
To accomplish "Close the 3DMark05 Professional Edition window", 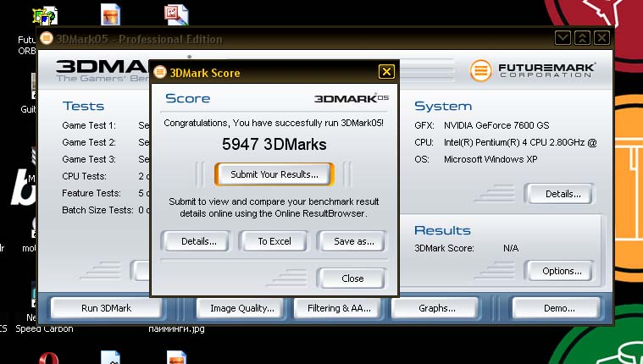I will (601, 39).
